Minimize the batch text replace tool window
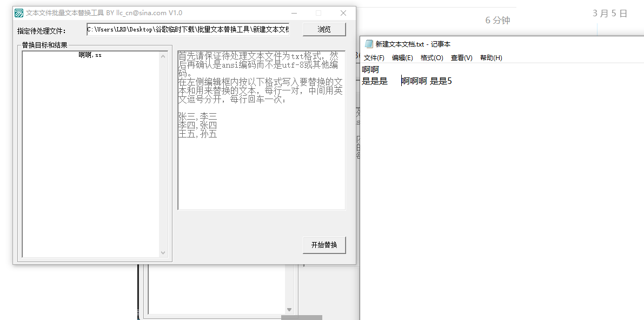Viewport: 644px width, 320px height. pyautogui.click(x=294, y=13)
